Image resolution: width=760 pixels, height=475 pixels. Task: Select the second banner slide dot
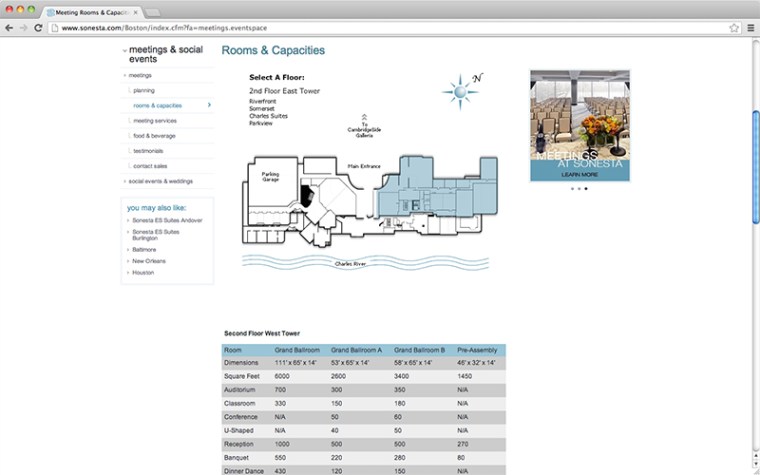tap(579, 189)
